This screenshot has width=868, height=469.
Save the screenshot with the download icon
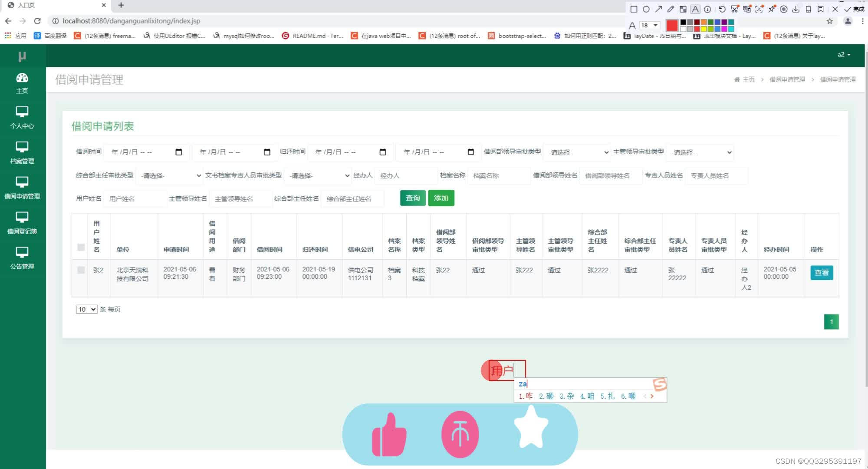coord(796,9)
